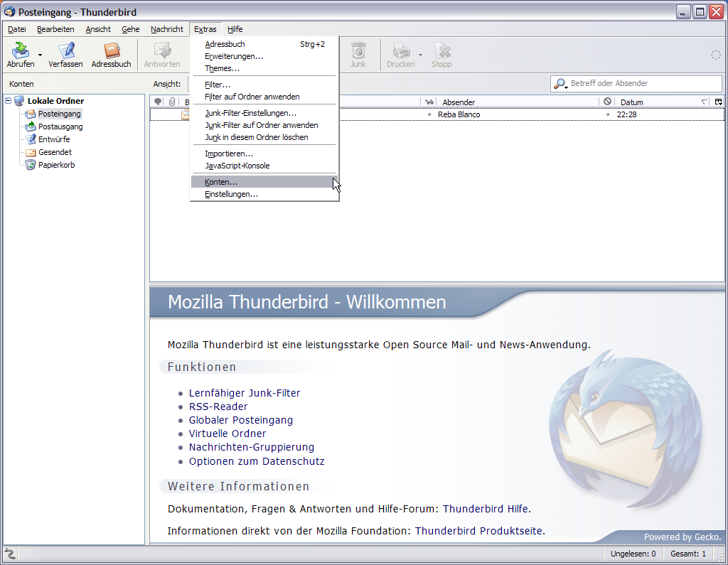Open the Lernfähiger Junk-Filter link
The image size is (728, 565).
tap(245, 393)
